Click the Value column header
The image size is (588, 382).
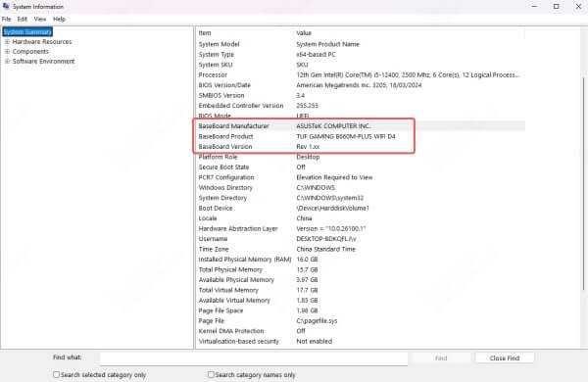pyautogui.click(x=409, y=33)
